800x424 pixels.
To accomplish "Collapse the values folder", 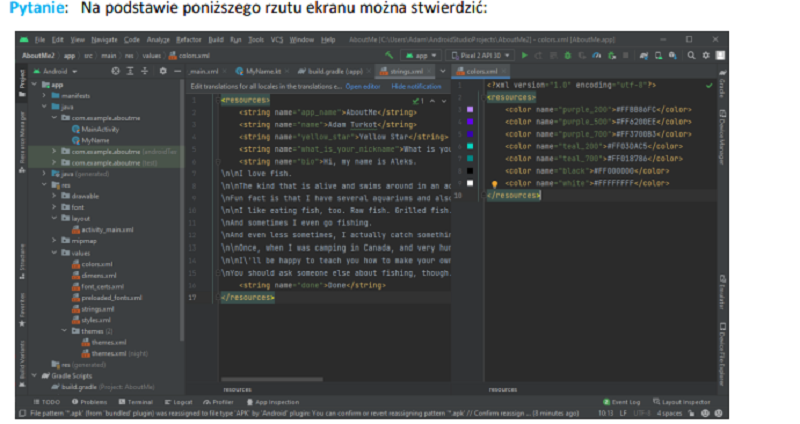I will pyautogui.click(x=55, y=253).
